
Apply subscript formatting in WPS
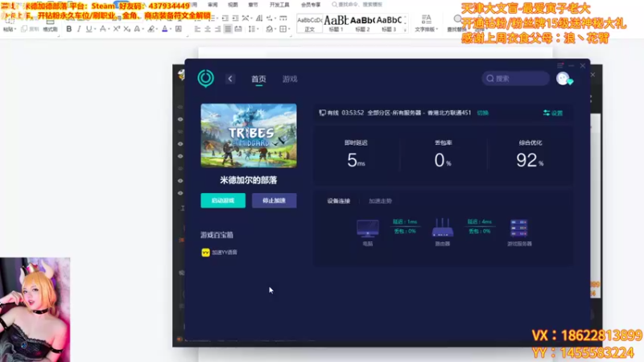pos(126,29)
